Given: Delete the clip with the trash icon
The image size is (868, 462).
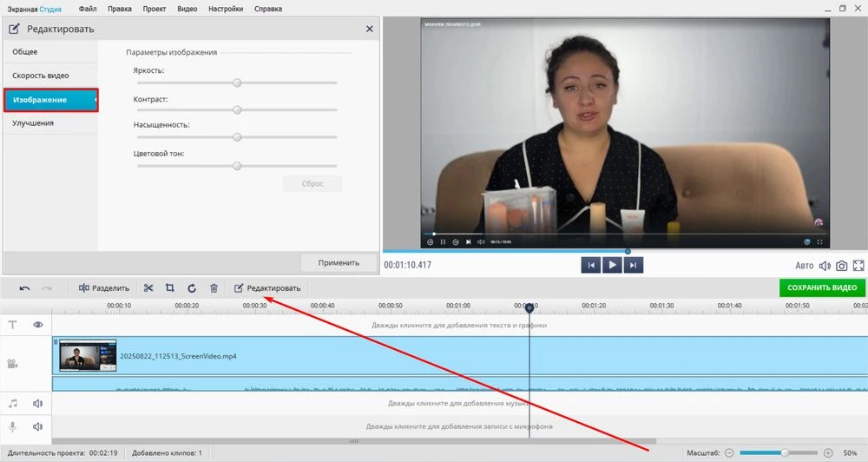Looking at the screenshot, I should (214, 288).
